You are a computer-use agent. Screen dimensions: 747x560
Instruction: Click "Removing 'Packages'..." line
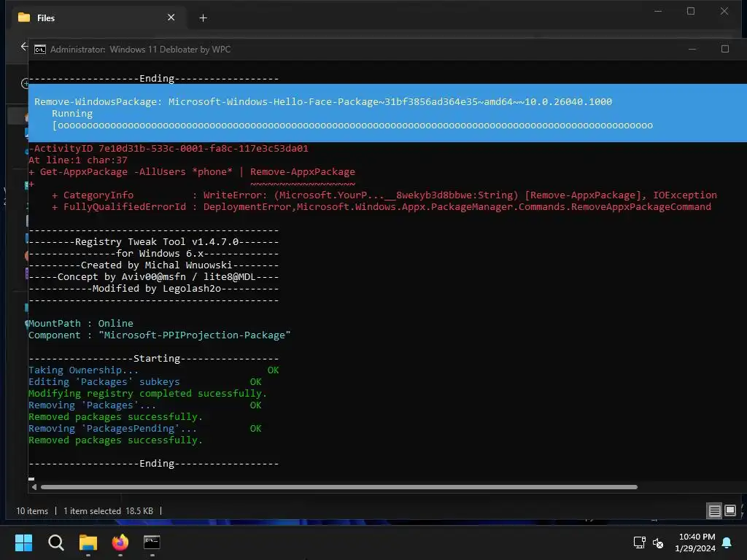tap(145, 405)
